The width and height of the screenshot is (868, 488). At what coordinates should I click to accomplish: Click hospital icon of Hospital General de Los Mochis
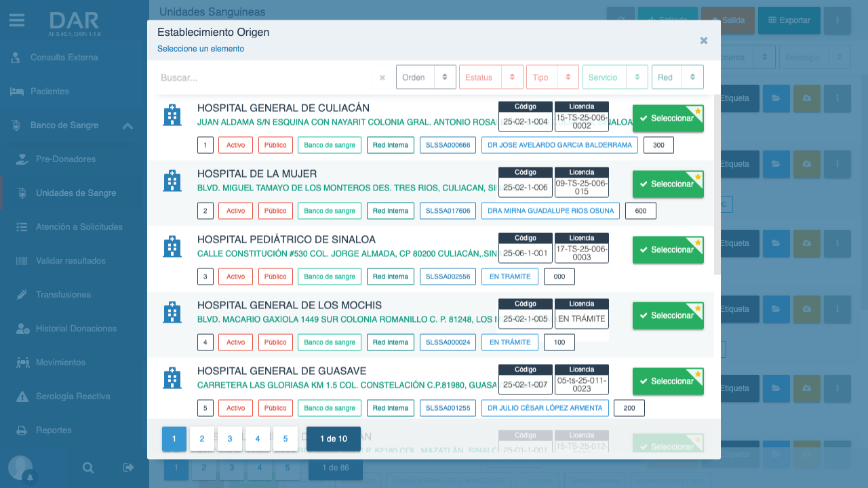172,312
